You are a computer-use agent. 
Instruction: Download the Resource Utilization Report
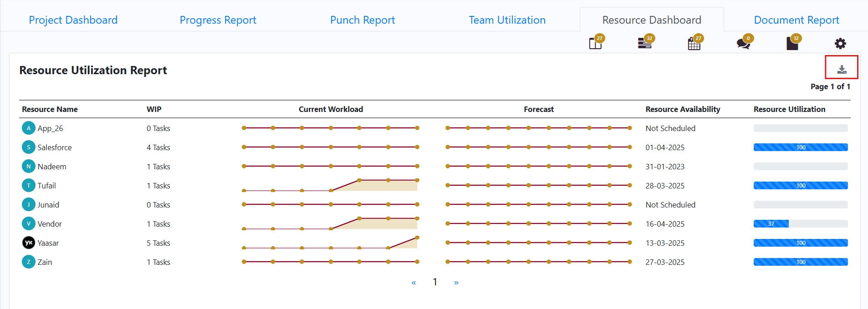pyautogui.click(x=842, y=69)
